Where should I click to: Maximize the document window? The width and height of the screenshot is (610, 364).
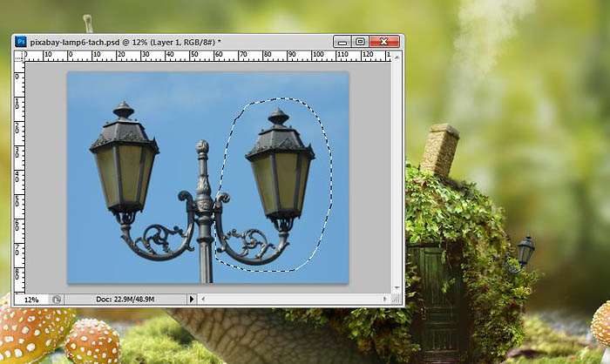click(x=361, y=41)
